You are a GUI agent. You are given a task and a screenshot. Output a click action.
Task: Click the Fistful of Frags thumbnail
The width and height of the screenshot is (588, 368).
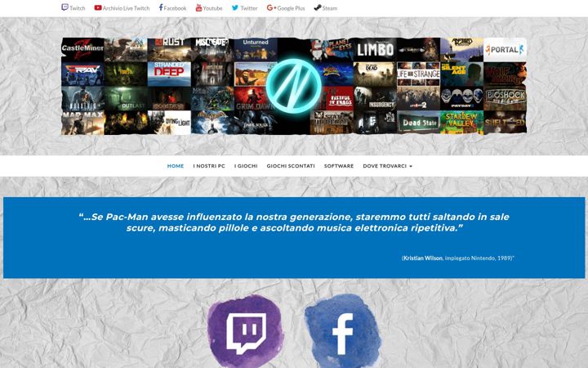pyautogui.click(x=336, y=98)
